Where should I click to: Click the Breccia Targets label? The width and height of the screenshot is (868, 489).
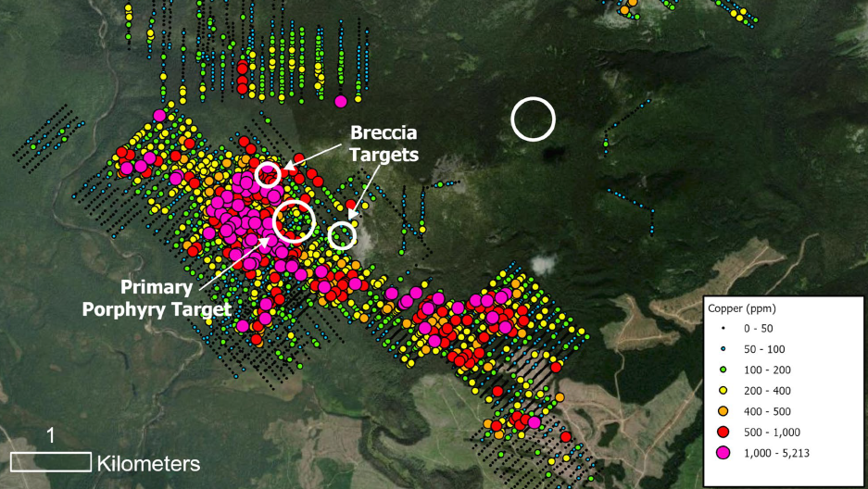tap(384, 144)
